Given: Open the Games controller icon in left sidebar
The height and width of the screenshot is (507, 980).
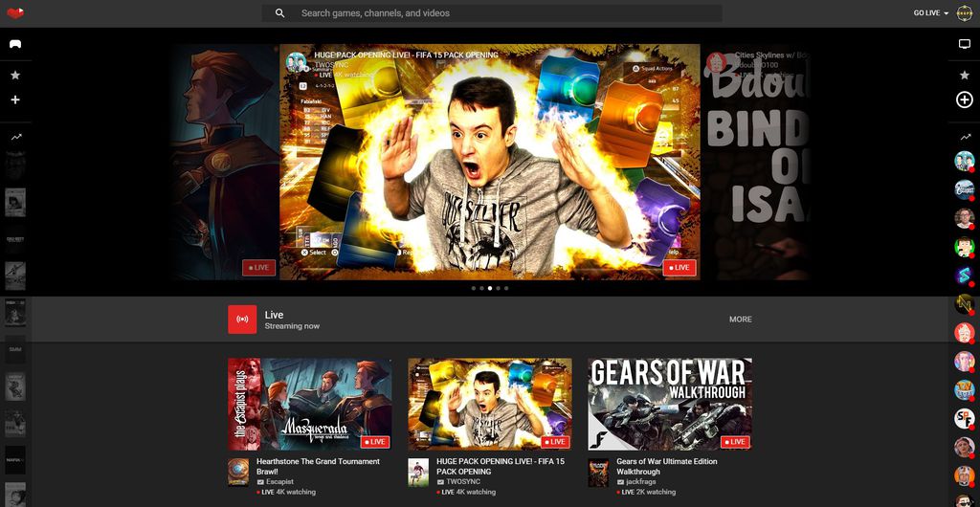Looking at the screenshot, I should tap(15, 44).
